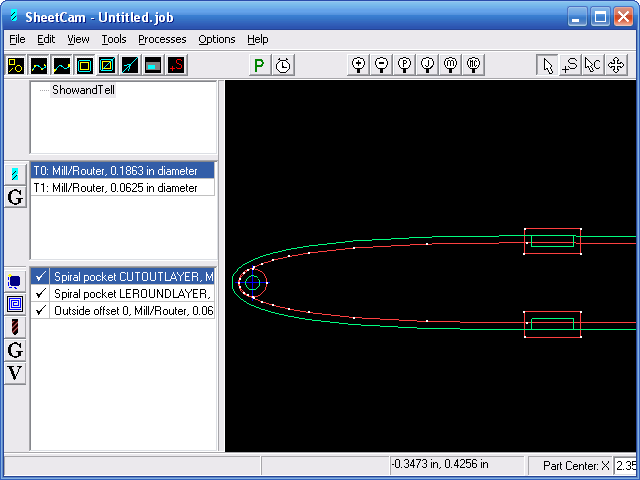Viewport: 640px width, 480px height.
Task: Zoom in with the plus magnifier
Action: click(x=358, y=65)
